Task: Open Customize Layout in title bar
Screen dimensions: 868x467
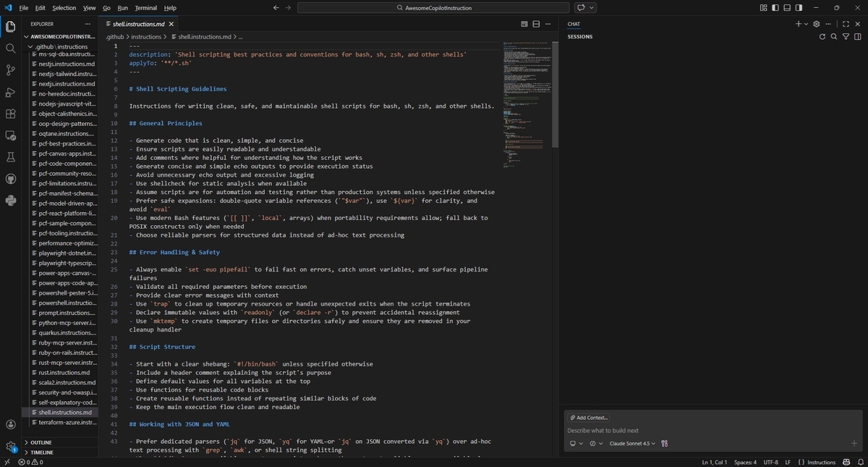Action: coord(764,7)
